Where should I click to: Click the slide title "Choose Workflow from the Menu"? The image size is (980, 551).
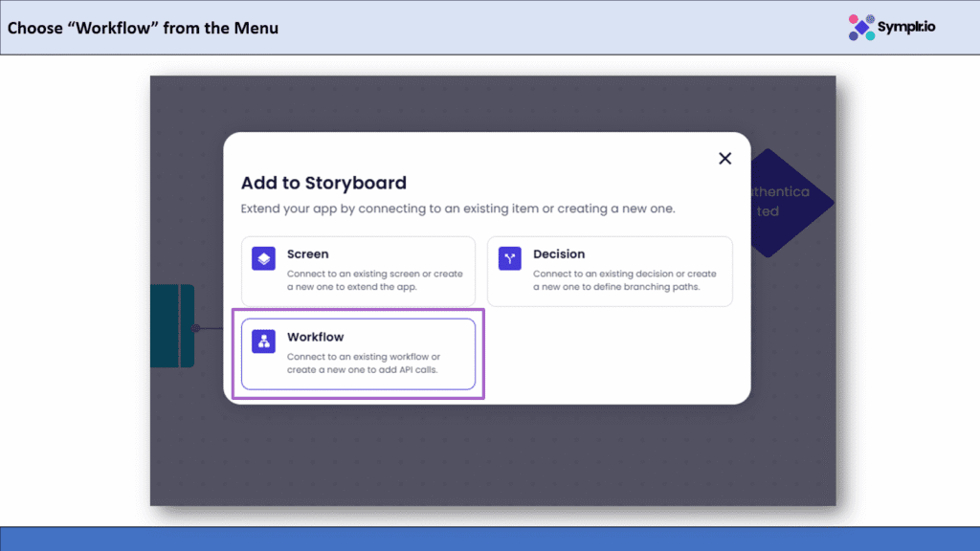[144, 28]
